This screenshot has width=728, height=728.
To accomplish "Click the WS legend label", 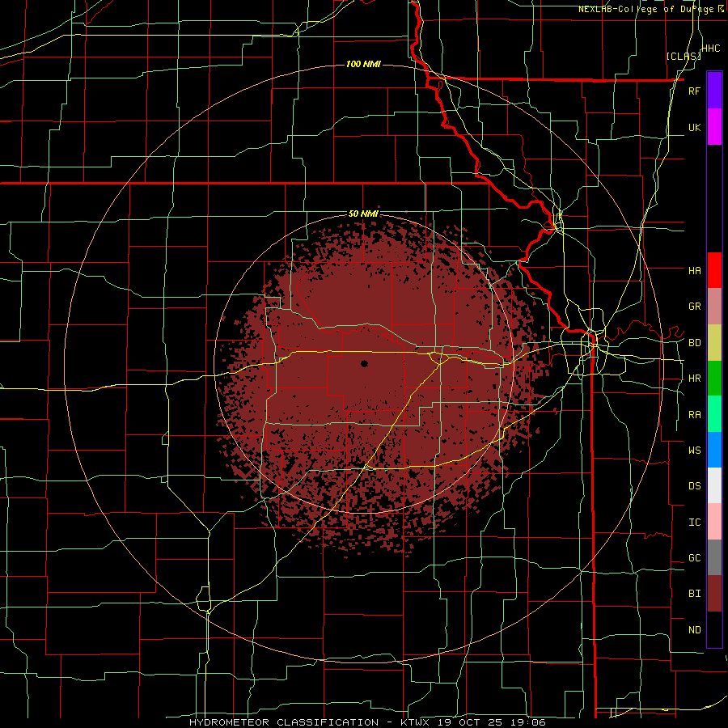I will coord(694,451).
